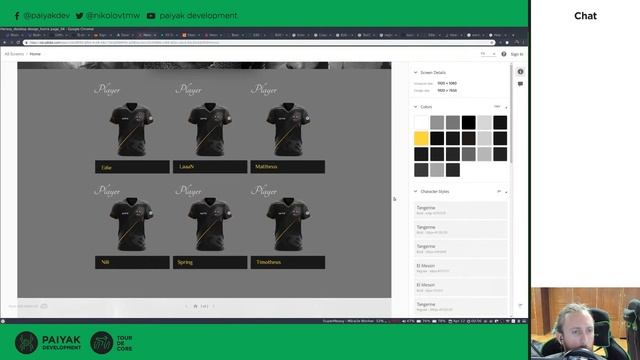Image resolution: width=640 pixels, height=360 pixels.
Task: Click @nikolovtmw text in header
Action: click(x=113, y=16)
